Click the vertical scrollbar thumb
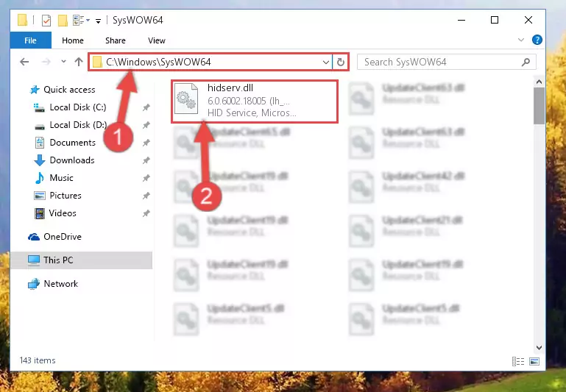 point(539,106)
